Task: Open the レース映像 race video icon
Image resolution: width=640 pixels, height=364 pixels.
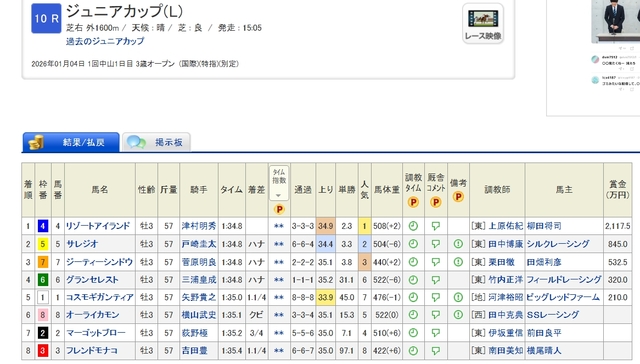Action: [483, 23]
